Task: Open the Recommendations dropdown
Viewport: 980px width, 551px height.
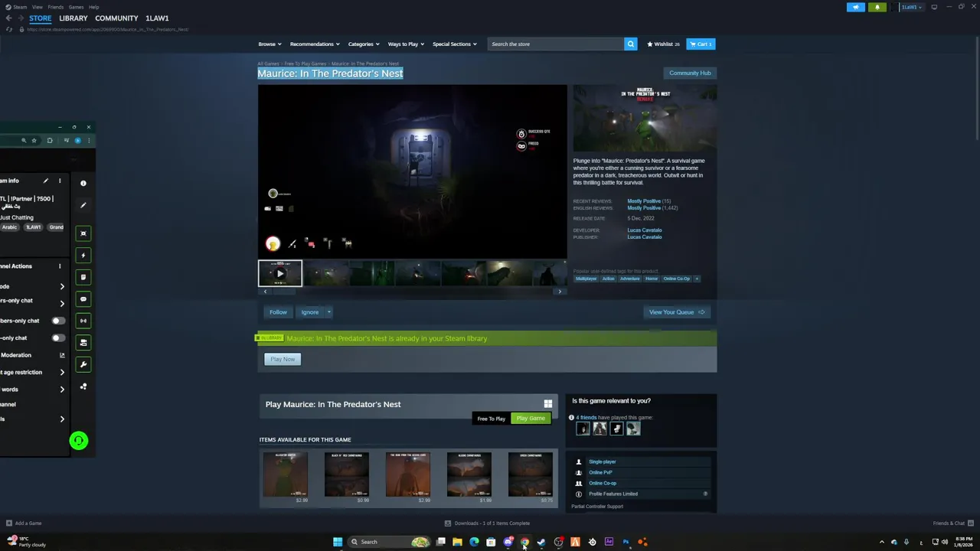Action: pos(315,44)
